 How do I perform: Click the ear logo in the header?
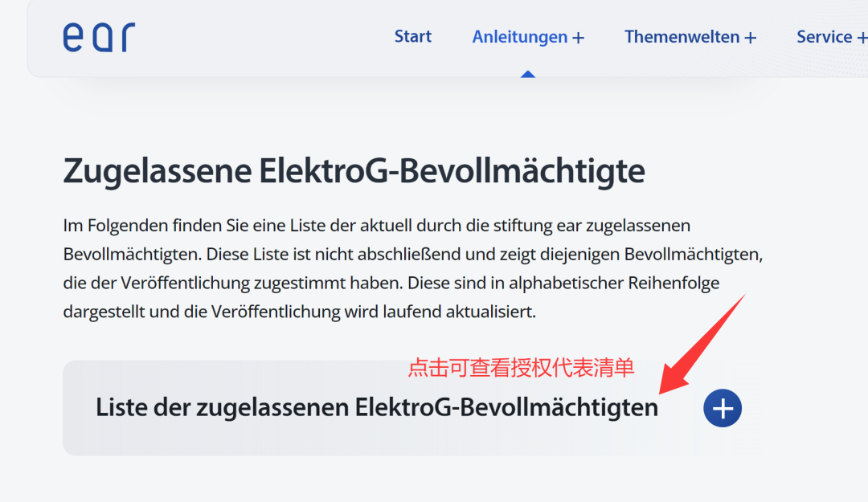point(99,37)
